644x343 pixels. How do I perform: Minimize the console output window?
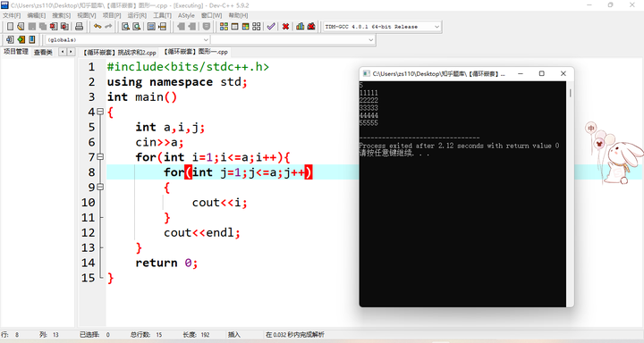click(x=521, y=73)
